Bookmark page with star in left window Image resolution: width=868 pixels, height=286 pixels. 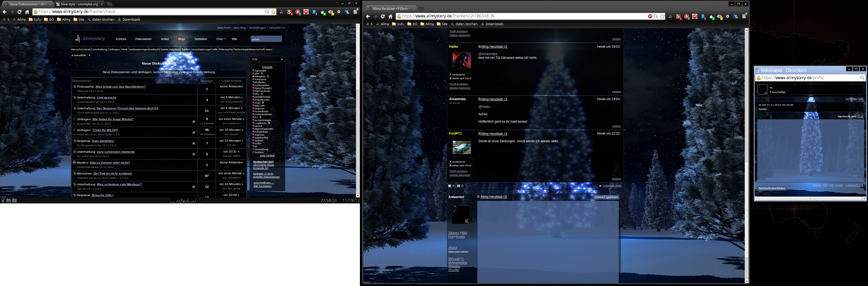coord(273,12)
